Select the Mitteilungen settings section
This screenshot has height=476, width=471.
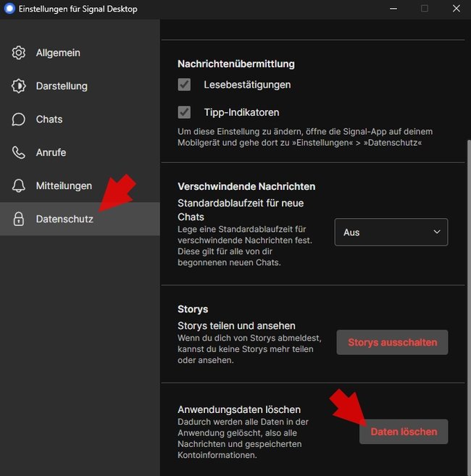[80, 185]
